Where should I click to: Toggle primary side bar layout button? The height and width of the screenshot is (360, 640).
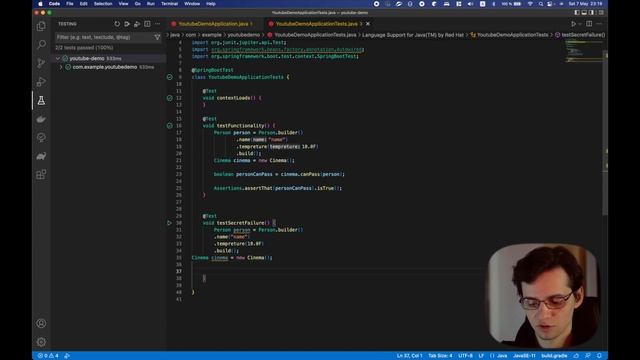pyautogui.click(x=577, y=13)
